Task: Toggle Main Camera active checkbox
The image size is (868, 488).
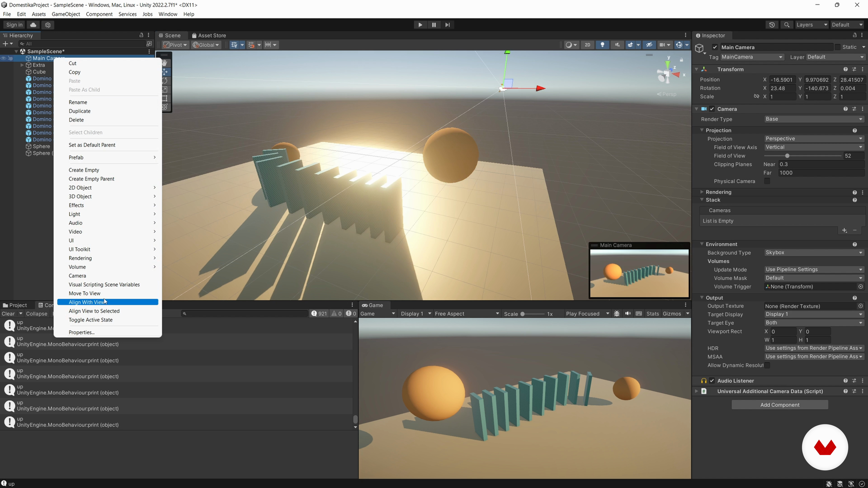Action: (x=715, y=47)
